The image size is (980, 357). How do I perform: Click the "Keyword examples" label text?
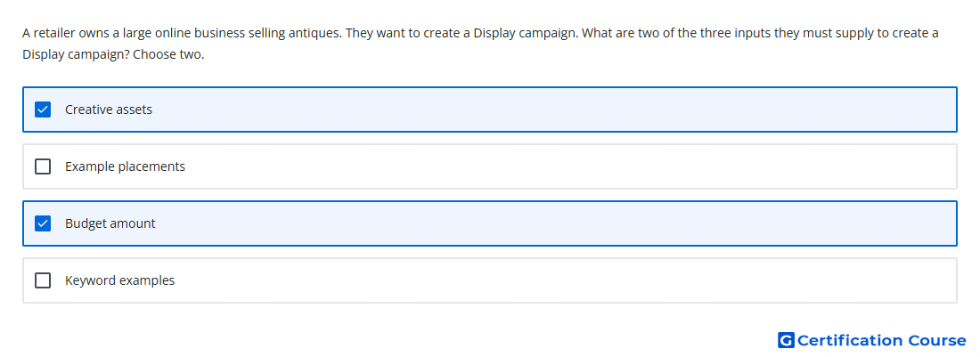click(x=120, y=280)
